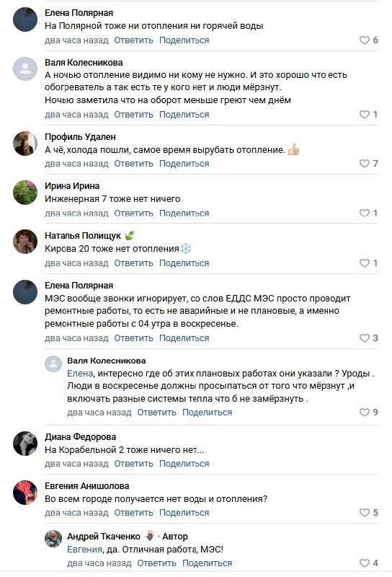The height and width of the screenshot is (577, 392).
Task: Like the Профиль Удален comment with 7 likes
Action: coord(368,164)
